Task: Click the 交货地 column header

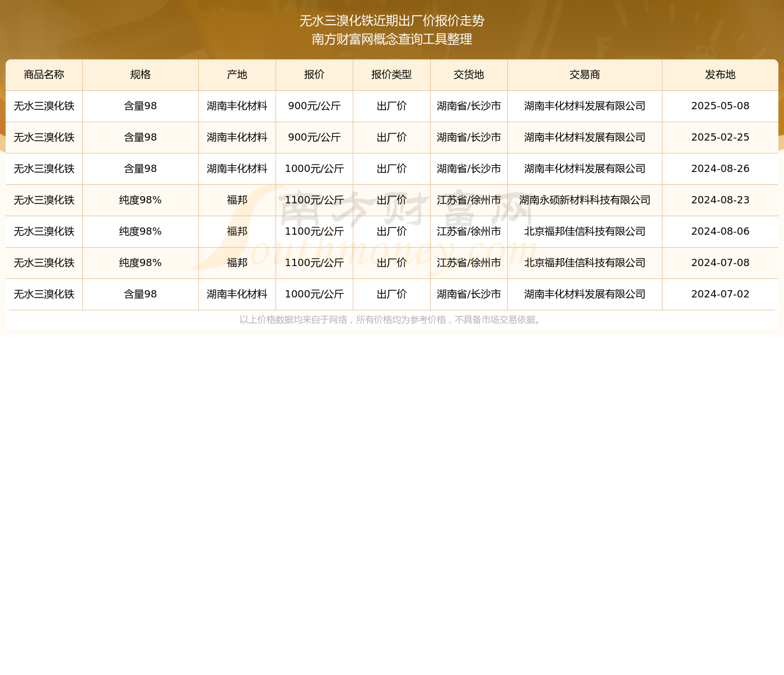Action: pos(469,75)
